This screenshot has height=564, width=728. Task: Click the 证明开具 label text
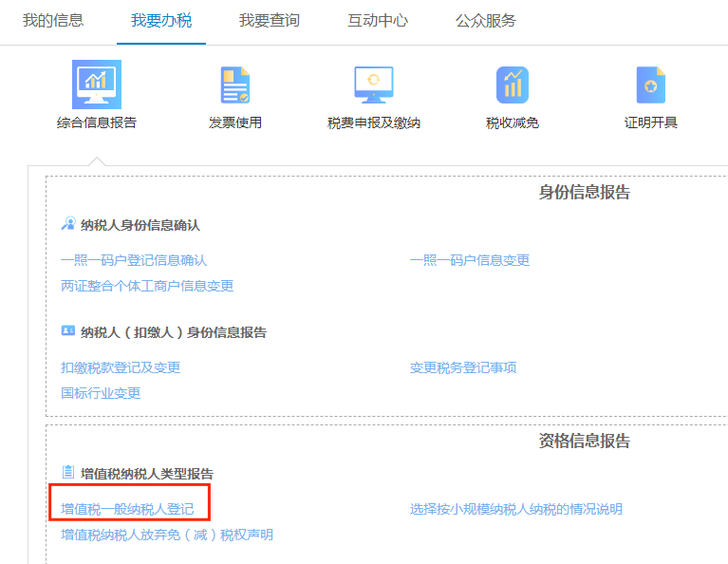(651, 122)
